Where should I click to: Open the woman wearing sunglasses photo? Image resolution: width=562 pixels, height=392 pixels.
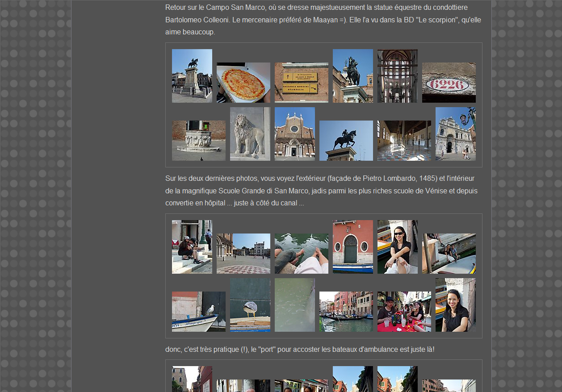click(x=397, y=247)
